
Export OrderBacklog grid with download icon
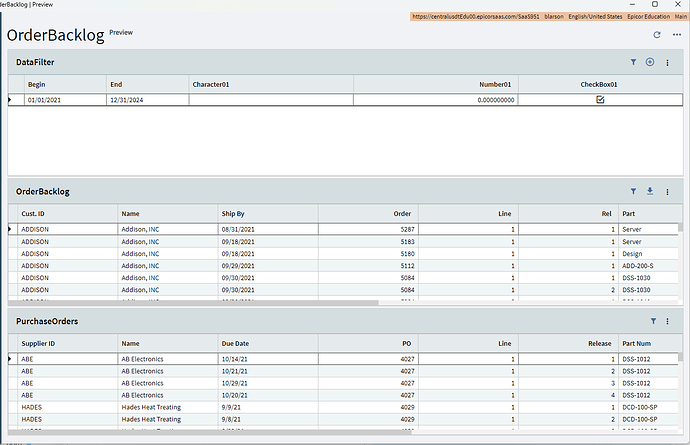[x=650, y=191]
